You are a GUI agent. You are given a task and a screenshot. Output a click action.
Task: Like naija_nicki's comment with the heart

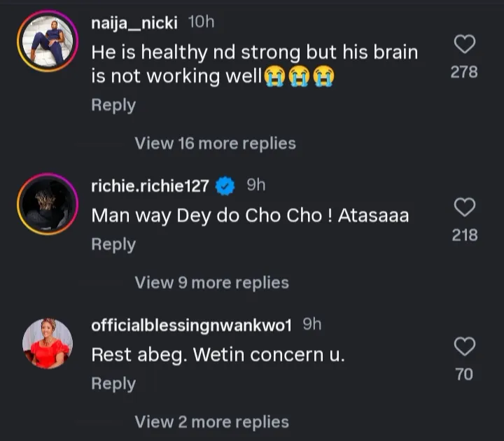point(464,45)
